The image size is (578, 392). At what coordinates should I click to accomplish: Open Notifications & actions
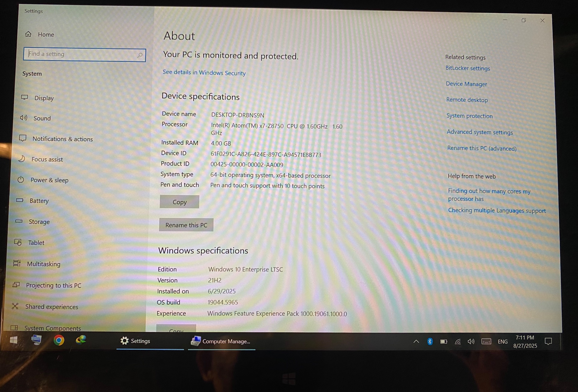tap(56, 139)
